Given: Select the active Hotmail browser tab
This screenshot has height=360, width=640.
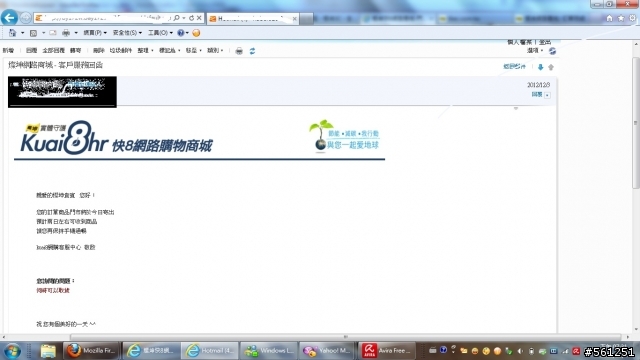Looking at the screenshot, I should pos(253,19).
